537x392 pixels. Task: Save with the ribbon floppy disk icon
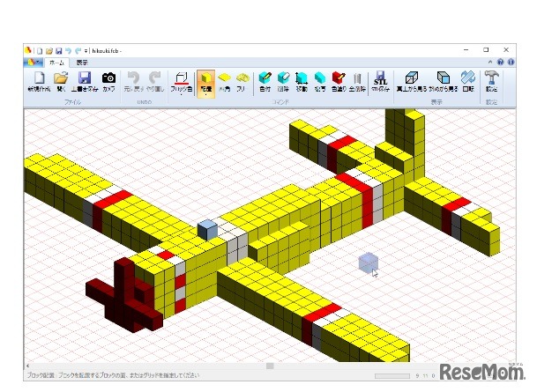click(x=85, y=82)
